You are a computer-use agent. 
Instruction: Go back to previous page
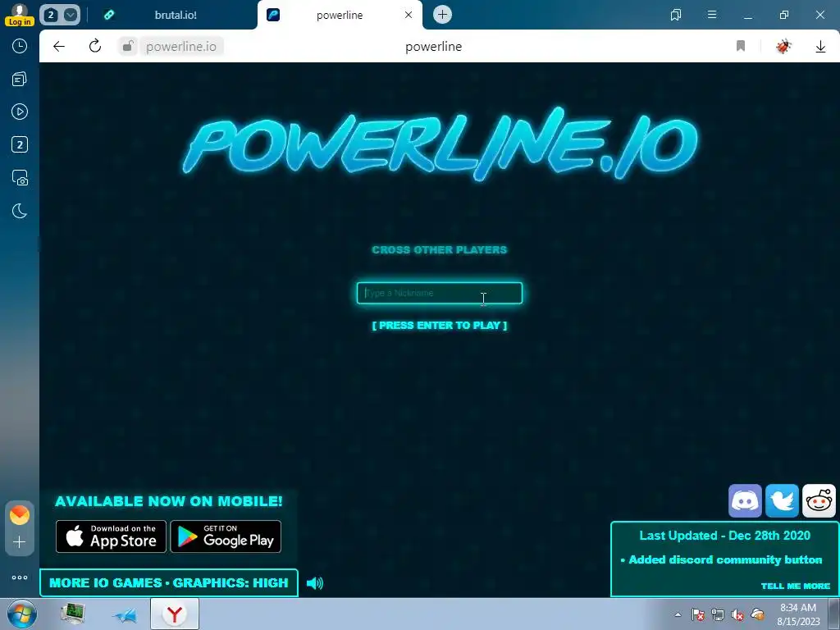[59, 46]
